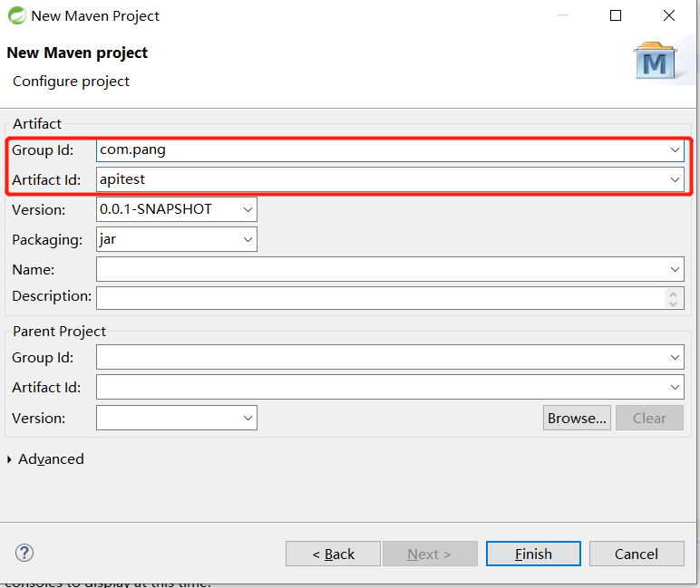Click the Packaging: label
Screen dimensions: 700x588
pyautogui.click(x=47, y=240)
